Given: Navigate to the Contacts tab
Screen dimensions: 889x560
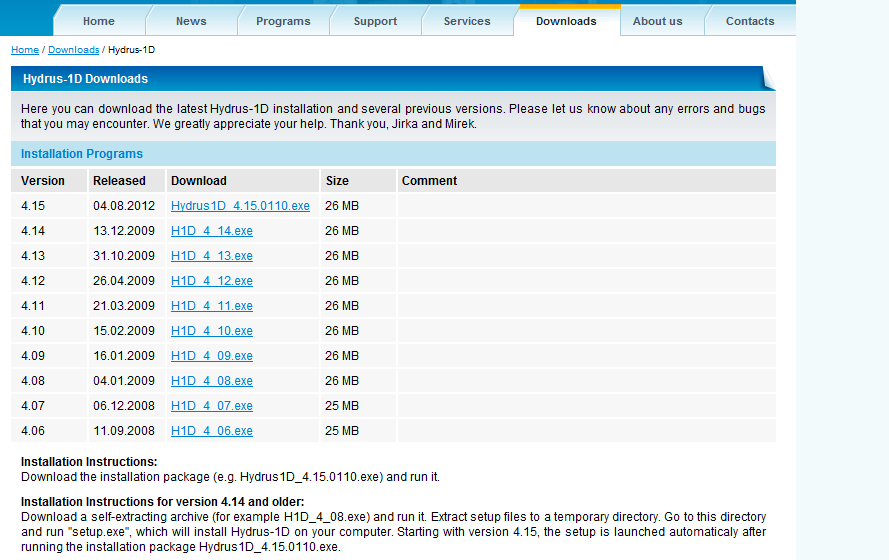Looking at the screenshot, I should point(749,21).
